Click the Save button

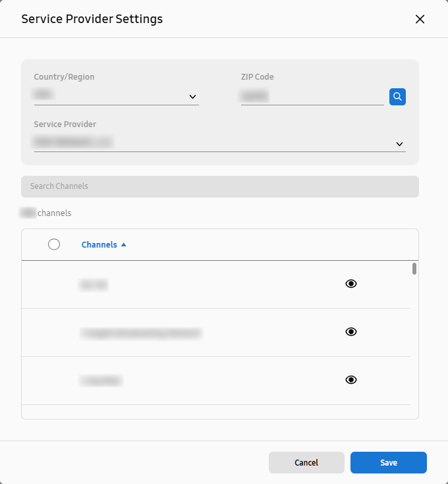tap(389, 462)
